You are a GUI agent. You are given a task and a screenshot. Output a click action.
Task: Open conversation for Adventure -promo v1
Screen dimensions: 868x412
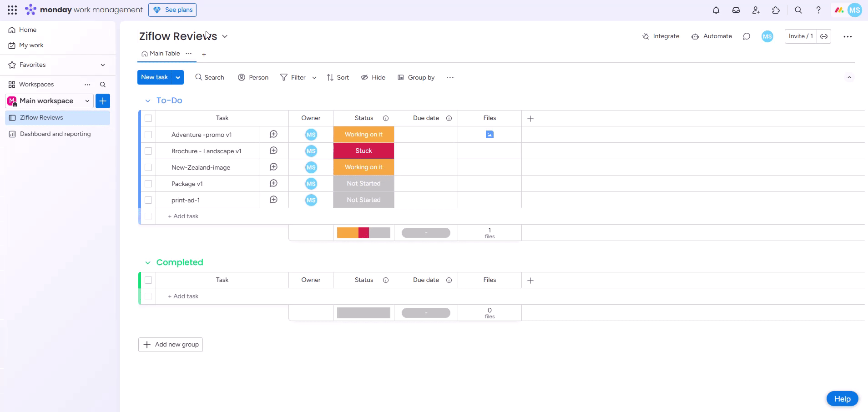click(x=273, y=134)
